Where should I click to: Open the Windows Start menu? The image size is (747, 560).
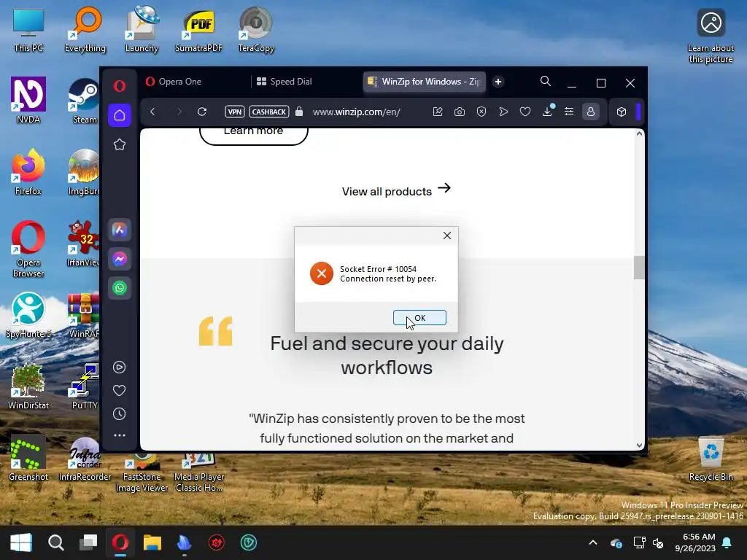pyautogui.click(x=21, y=542)
